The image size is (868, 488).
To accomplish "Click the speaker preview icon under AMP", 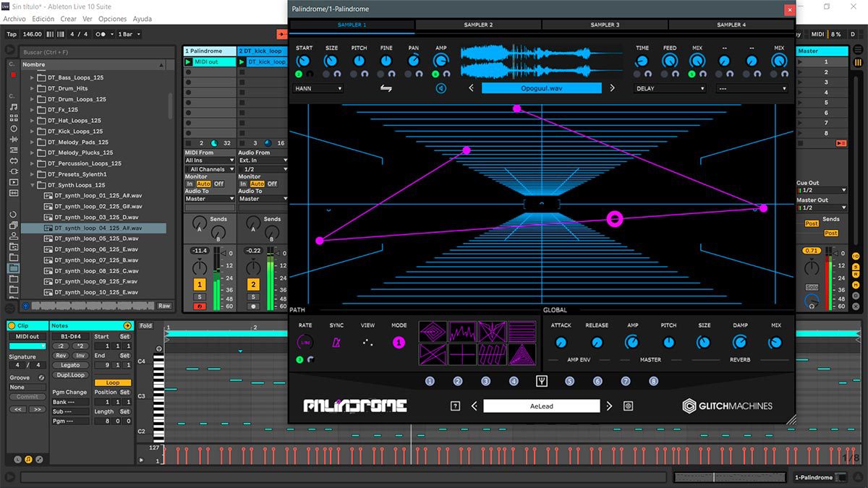I will pos(441,88).
